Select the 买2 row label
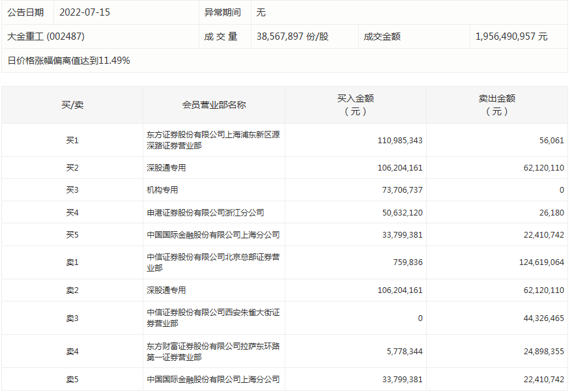 click(72, 168)
